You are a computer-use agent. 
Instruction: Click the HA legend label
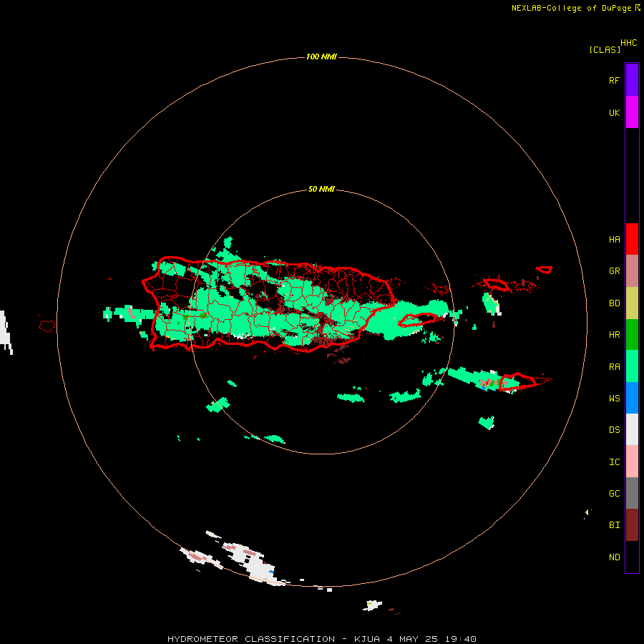click(614, 240)
